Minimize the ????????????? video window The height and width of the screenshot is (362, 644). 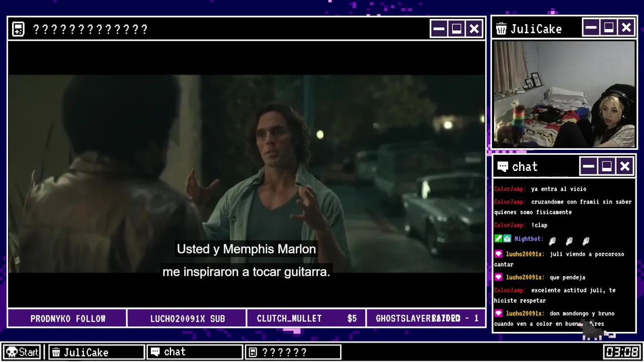coord(439,29)
